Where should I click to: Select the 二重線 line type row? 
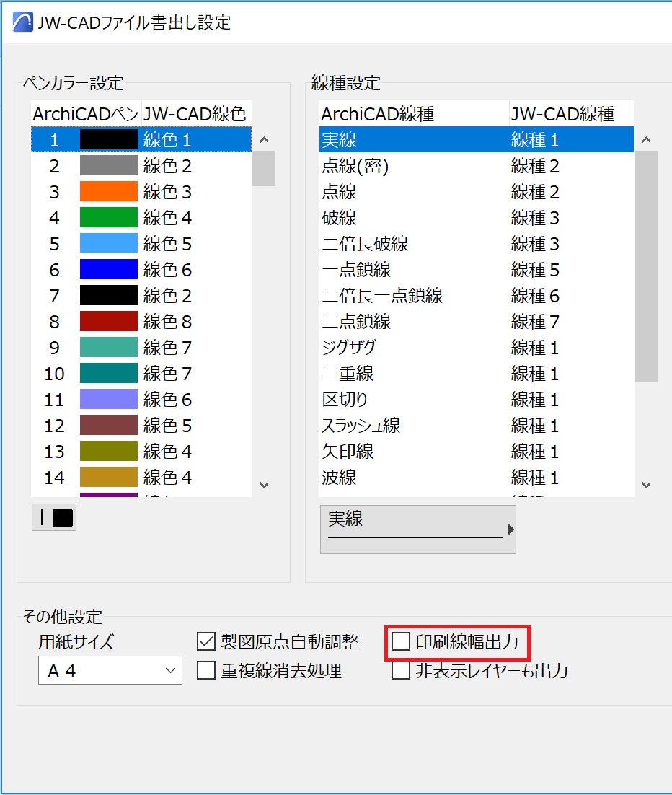477,373
